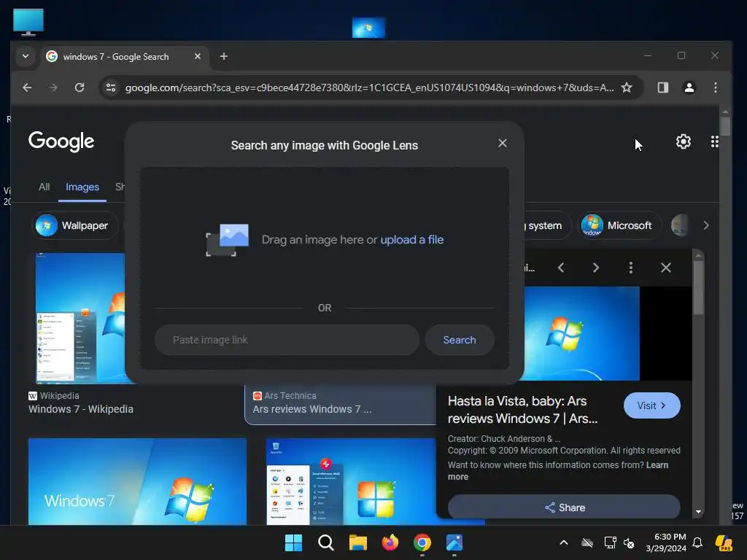Click the preview panel scroll down arrow
Image resolution: width=747 pixels, height=560 pixels.
tap(698, 512)
